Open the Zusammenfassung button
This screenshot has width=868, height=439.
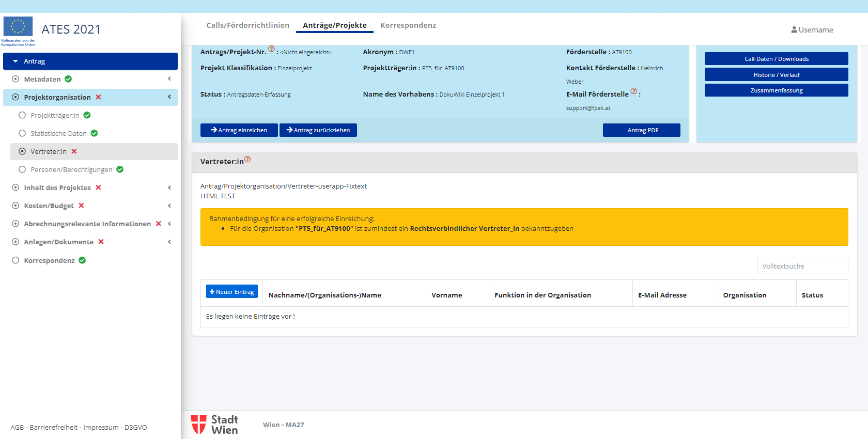(x=777, y=90)
